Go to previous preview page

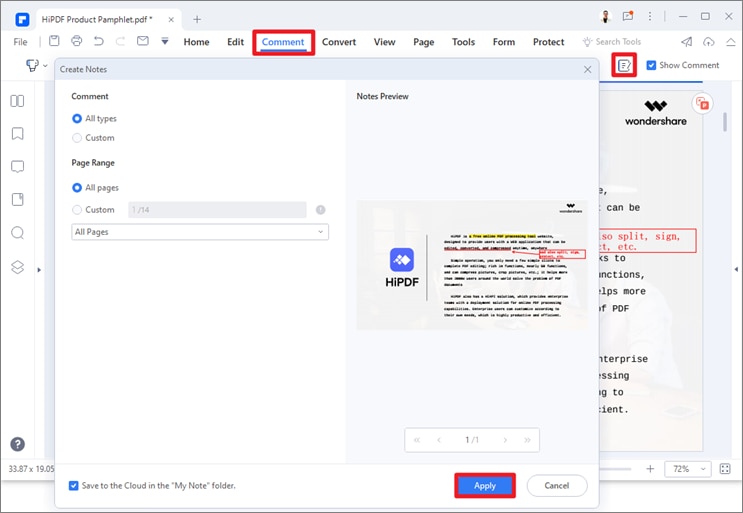[x=439, y=440]
